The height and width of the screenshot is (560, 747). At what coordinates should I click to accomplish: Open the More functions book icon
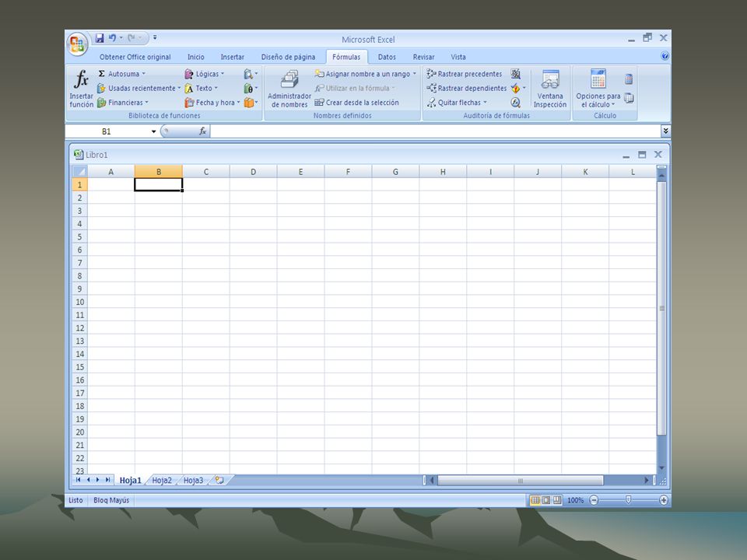click(251, 103)
